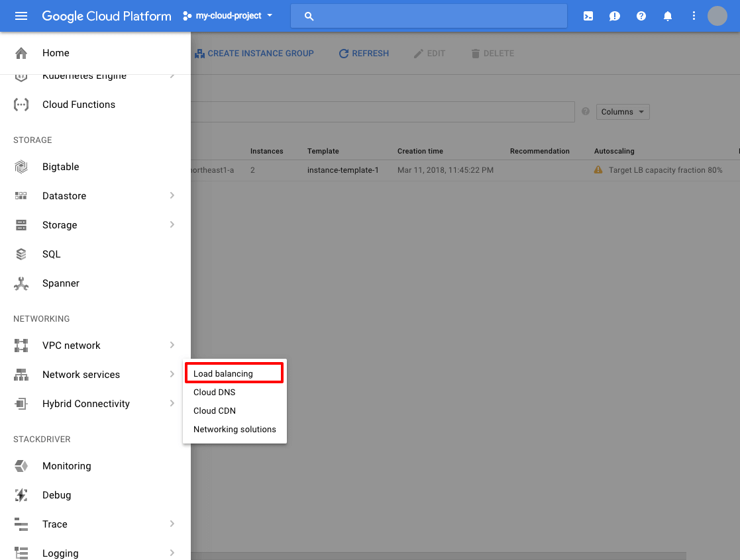Screen dimensions: 740x560
Task: Open the help question mark icon
Action: [641, 16]
